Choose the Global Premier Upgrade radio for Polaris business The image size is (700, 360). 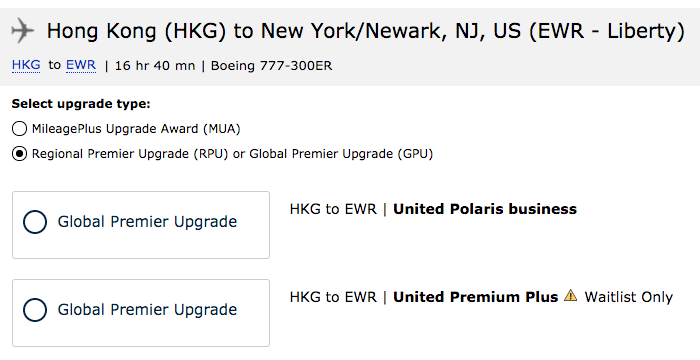pos(35,222)
